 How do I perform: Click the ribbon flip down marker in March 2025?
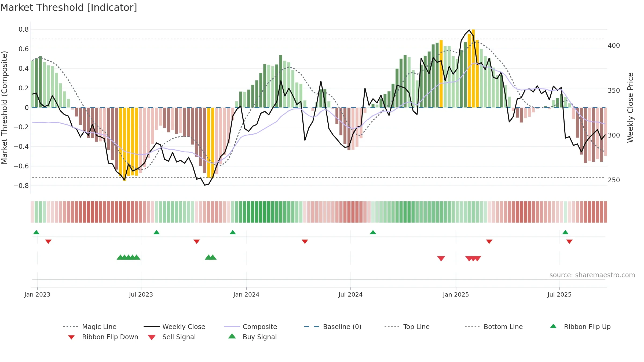tap(489, 242)
